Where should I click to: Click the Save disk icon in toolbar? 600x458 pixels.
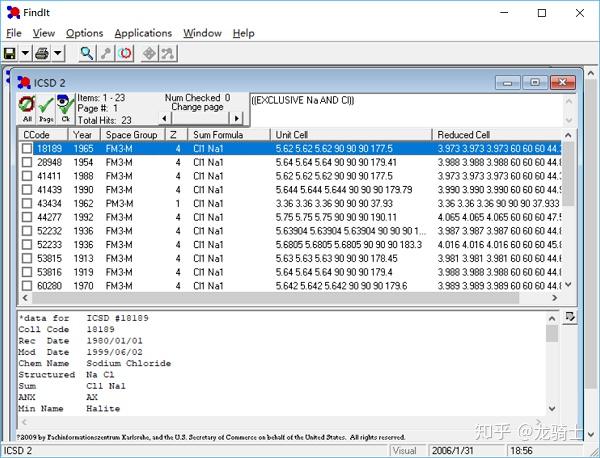(x=10, y=53)
